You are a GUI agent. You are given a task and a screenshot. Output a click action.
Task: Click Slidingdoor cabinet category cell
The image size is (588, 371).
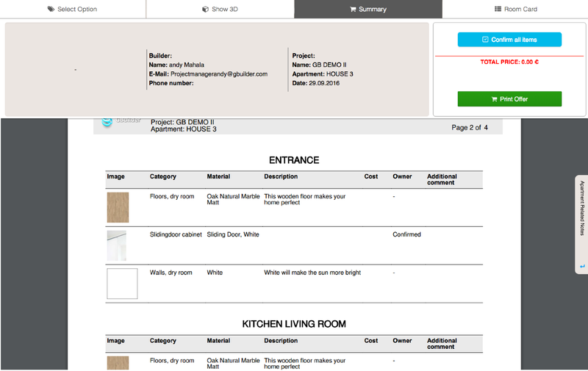tap(176, 234)
